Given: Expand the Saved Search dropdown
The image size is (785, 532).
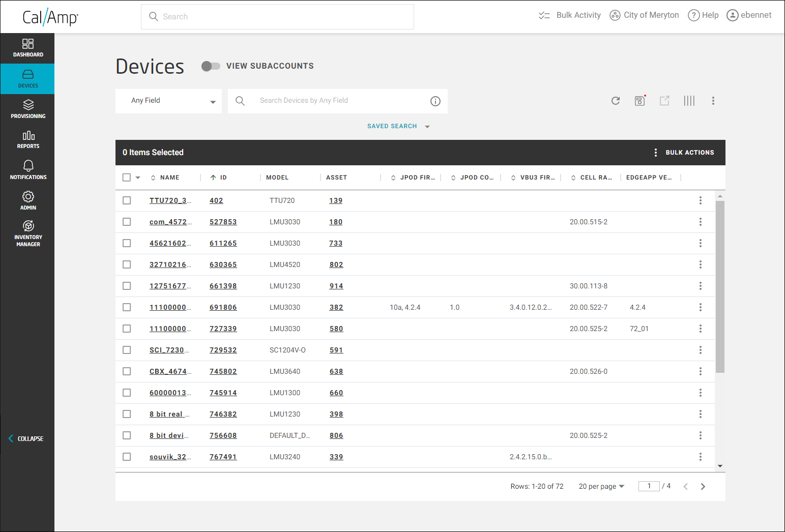Looking at the screenshot, I should tap(399, 126).
